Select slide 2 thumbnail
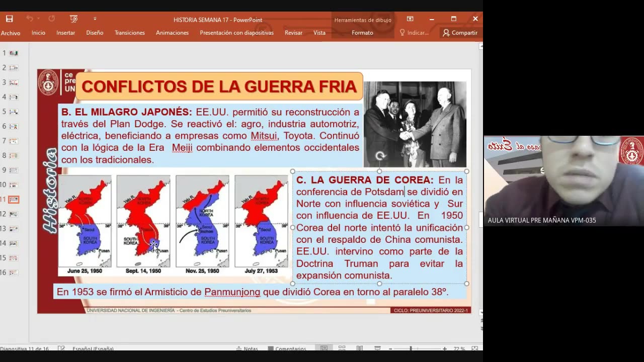 [14, 67]
